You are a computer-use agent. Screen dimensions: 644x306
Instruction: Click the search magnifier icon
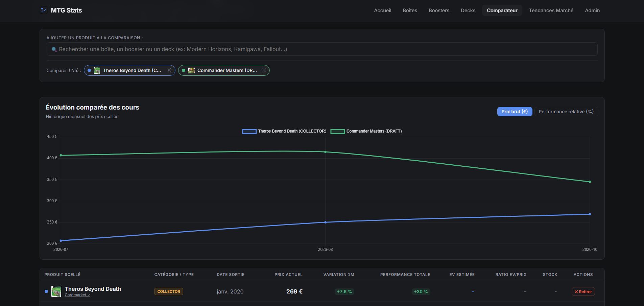point(54,49)
